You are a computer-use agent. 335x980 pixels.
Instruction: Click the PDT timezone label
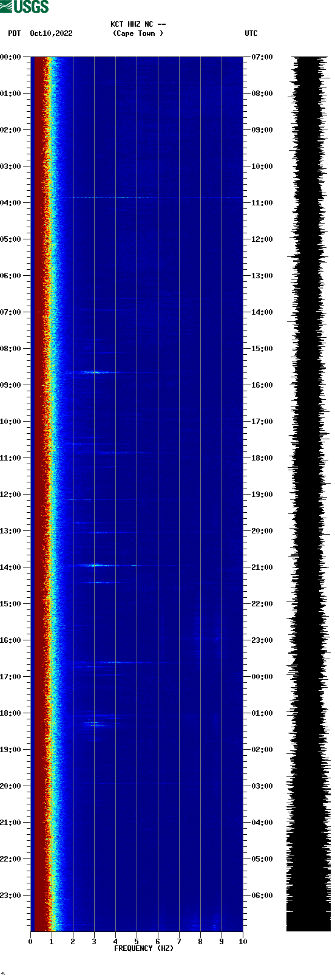coord(14,33)
